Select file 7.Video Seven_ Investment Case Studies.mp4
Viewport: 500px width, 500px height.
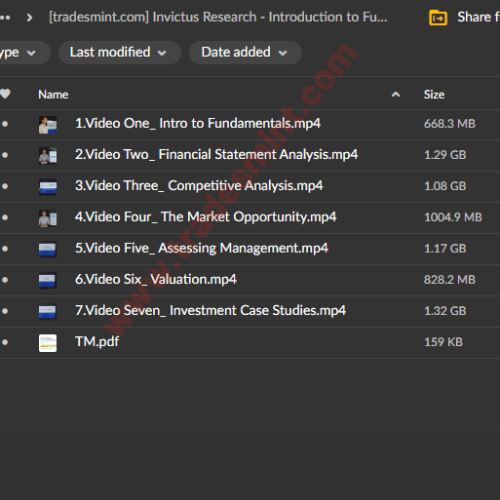210,311
